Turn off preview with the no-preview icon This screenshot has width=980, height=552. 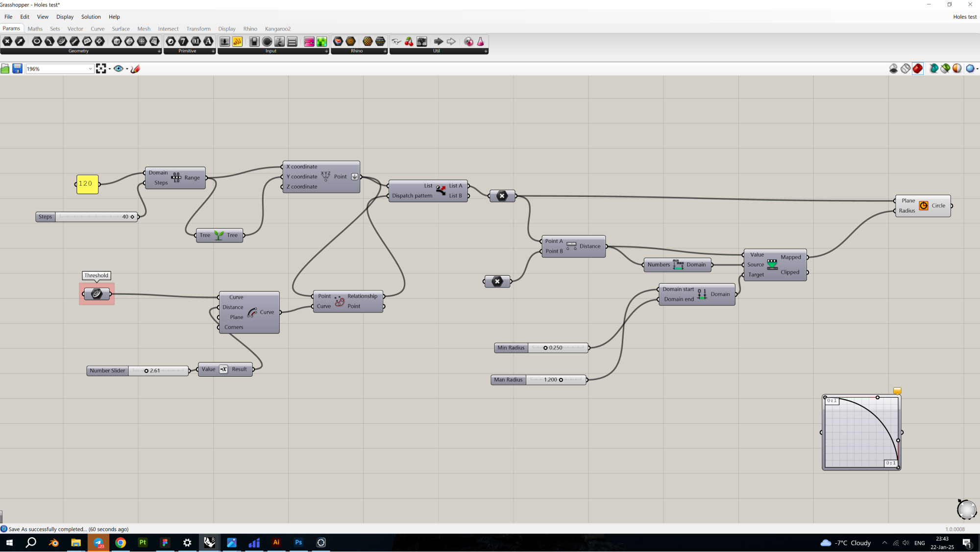click(x=893, y=69)
